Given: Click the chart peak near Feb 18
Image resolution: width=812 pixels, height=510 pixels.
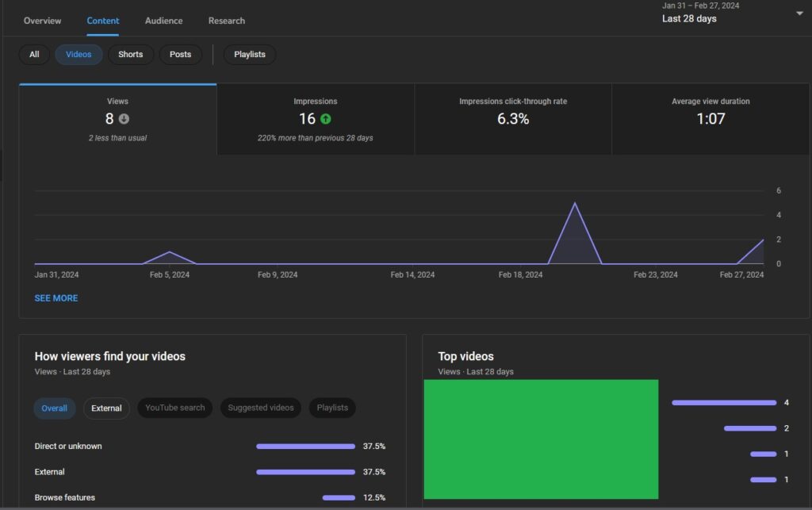Looking at the screenshot, I should pyautogui.click(x=574, y=204).
